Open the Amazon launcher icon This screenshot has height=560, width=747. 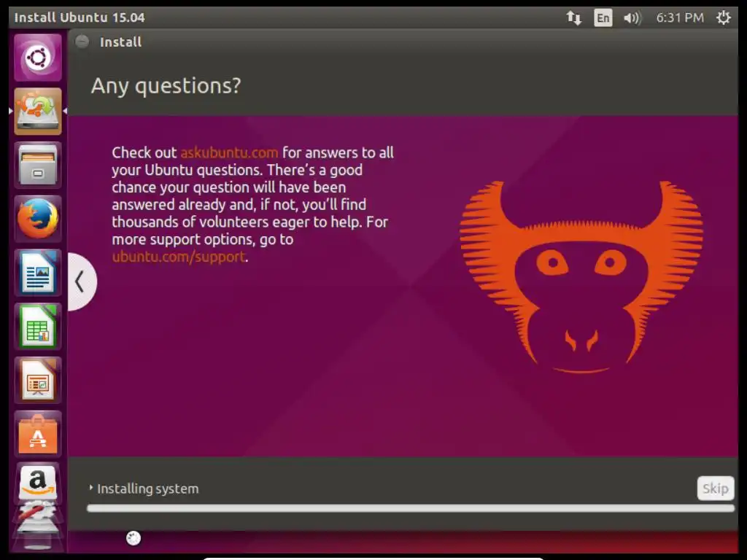coord(38,482)
